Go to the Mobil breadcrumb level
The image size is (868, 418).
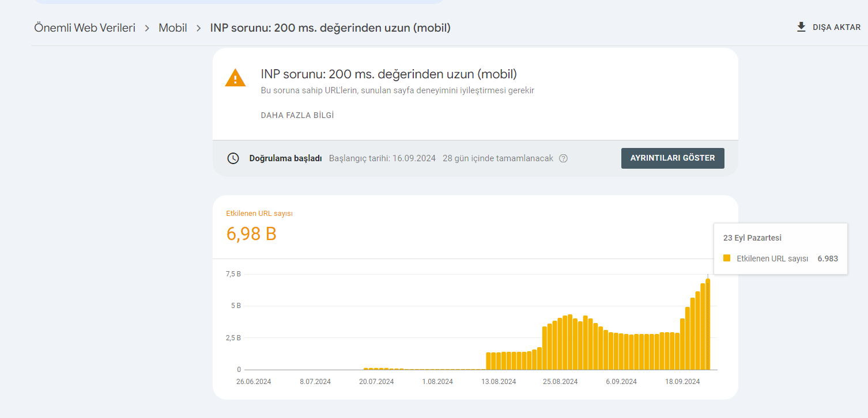pos(173,28)
